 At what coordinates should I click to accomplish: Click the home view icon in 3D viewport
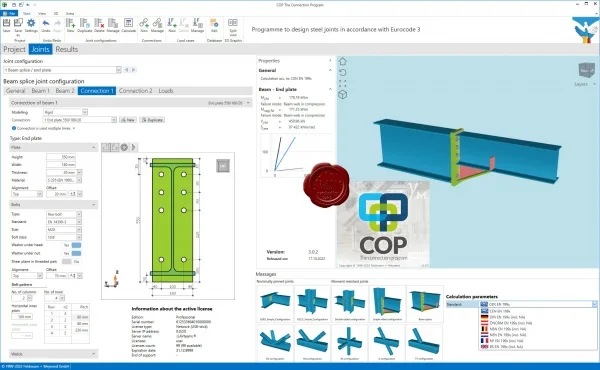pos(342,61)
